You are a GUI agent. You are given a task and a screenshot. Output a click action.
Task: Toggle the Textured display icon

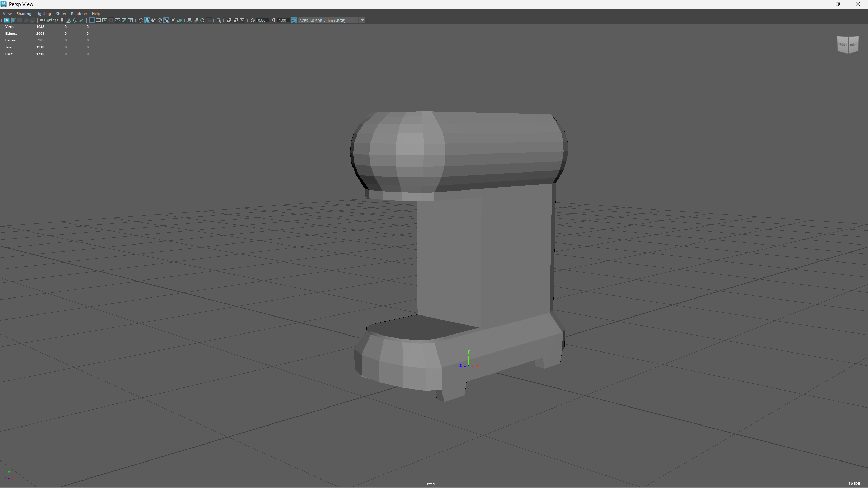point(166,20)
